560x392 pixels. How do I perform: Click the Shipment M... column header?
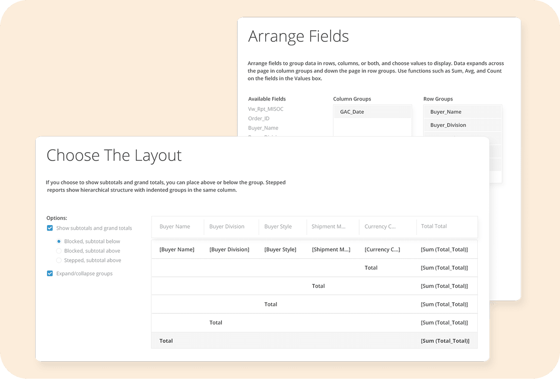point(329,227)
